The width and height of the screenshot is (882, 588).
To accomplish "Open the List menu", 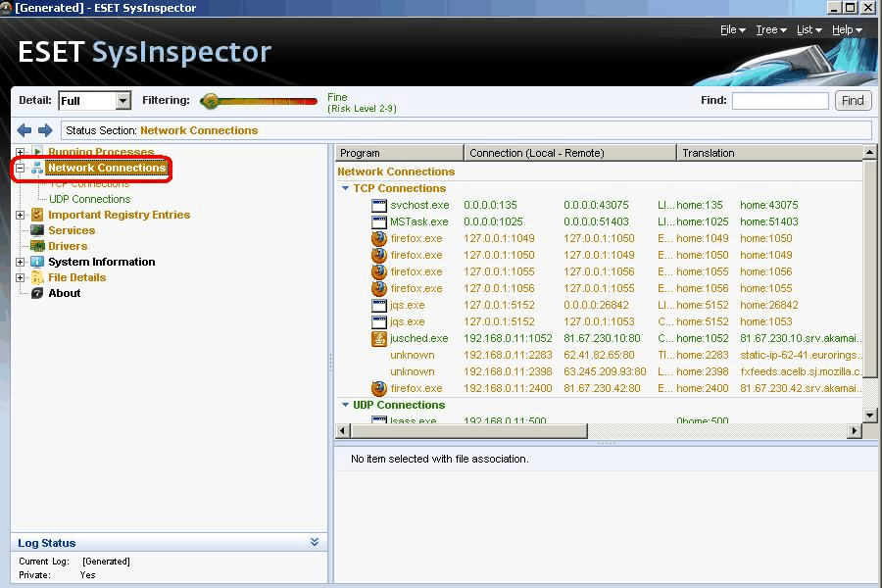I will point(808,29).
